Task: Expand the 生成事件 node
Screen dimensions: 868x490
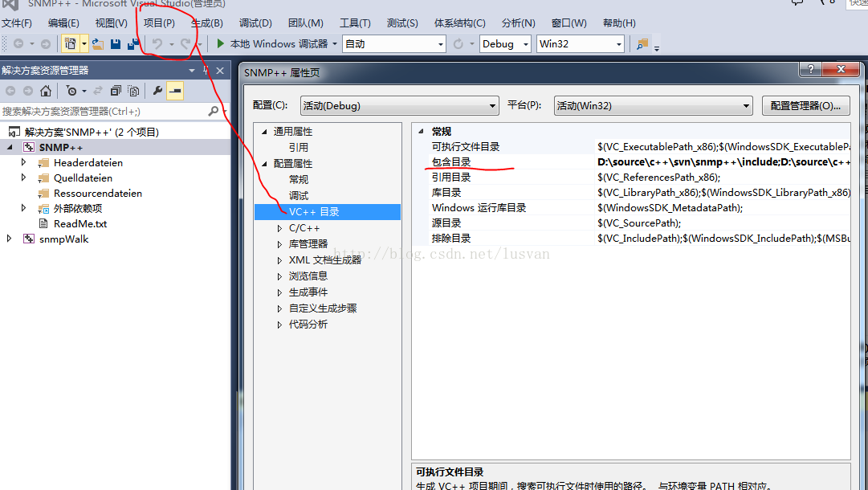Action: (279, 292)
